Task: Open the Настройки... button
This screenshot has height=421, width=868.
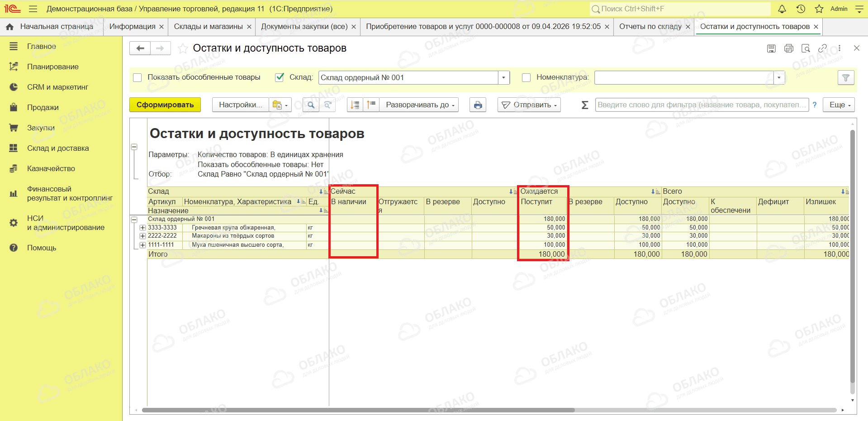Action: [240, 105]
